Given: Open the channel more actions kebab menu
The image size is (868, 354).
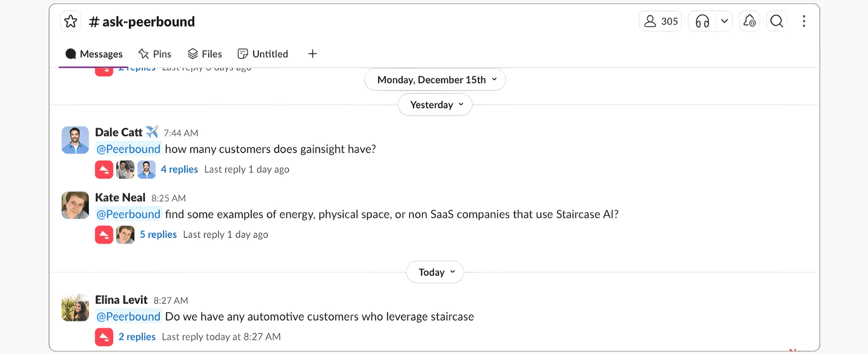Looking at the screenshot, I should click(804, 21).
